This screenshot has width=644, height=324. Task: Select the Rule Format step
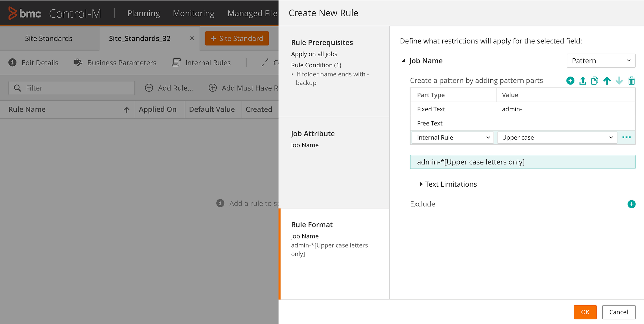click(334, 254)
